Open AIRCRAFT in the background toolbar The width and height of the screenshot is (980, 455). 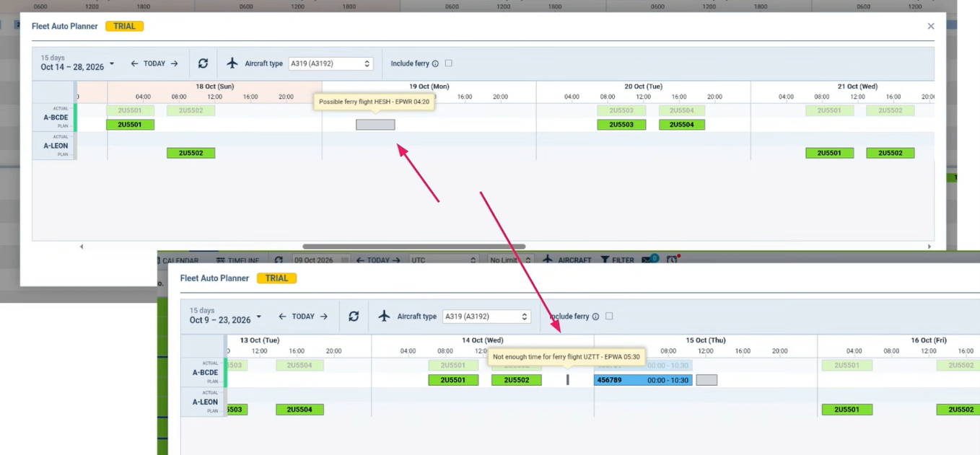click(x=567, y=260)
